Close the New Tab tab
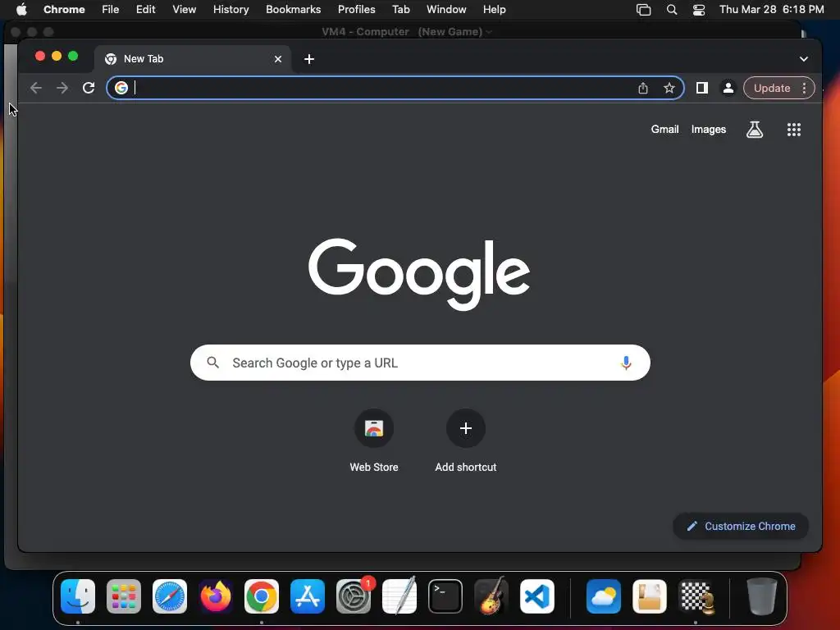The height and width of the screenshot is (630, 840). tap(278, 59)
